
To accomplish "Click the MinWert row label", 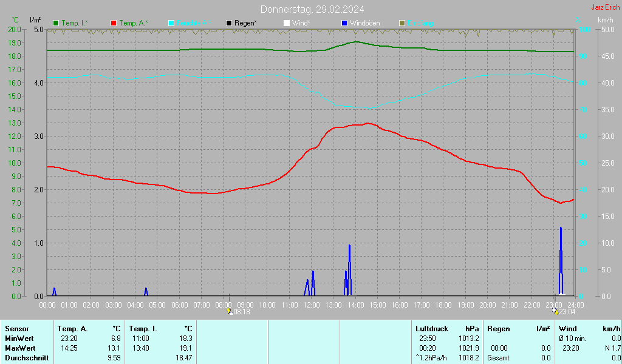I will [19, 339].
